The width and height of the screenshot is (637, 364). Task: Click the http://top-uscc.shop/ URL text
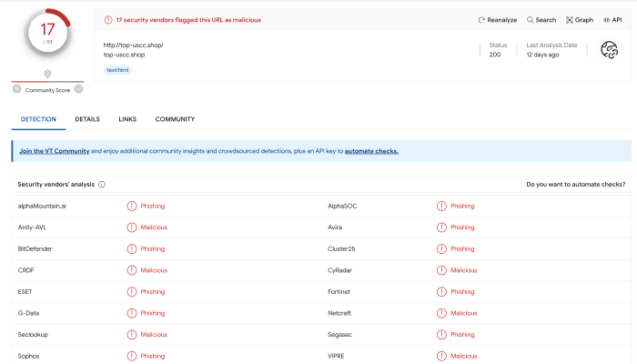tap(133, 45)
